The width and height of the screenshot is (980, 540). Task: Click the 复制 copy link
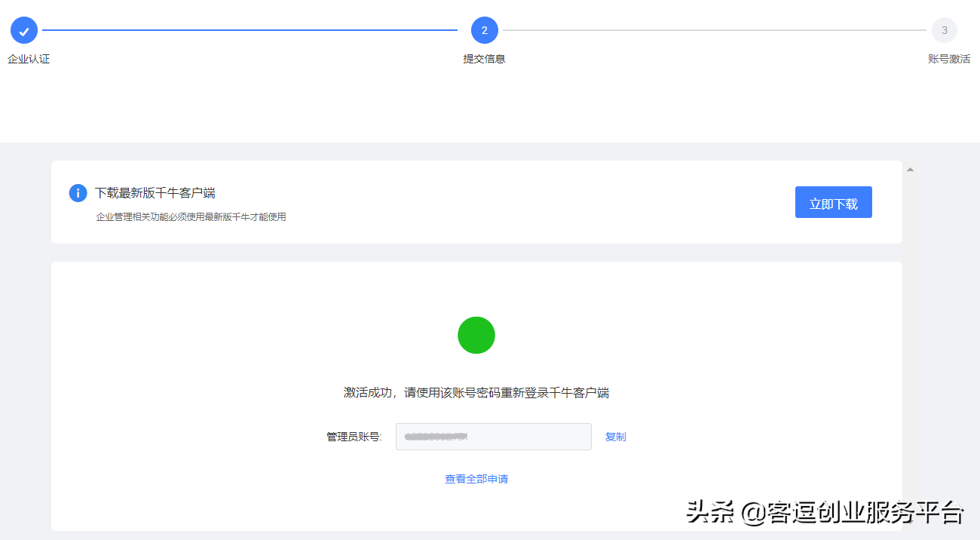point(614,437)
